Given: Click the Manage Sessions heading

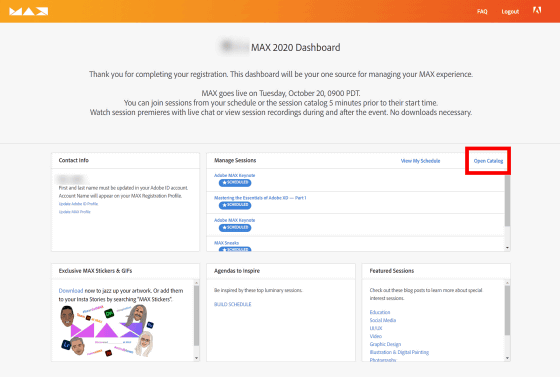Looking at the screenshot, I should 235,160.
